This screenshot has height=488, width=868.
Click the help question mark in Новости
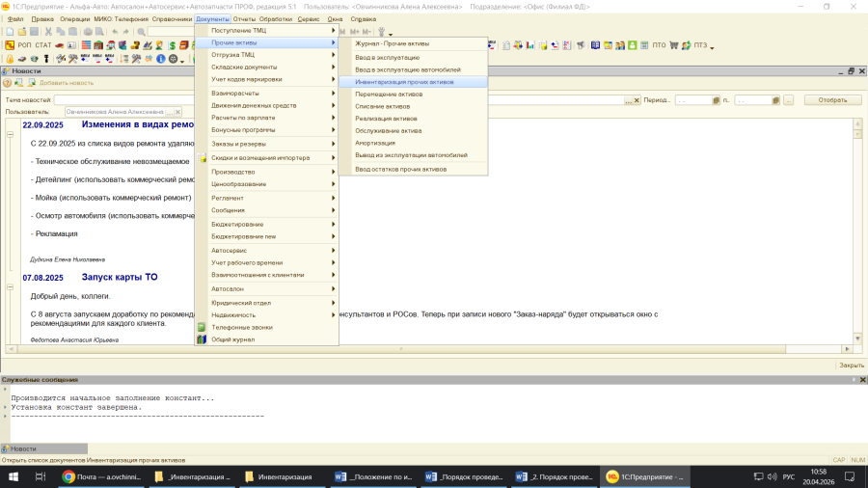coord(7,83)
